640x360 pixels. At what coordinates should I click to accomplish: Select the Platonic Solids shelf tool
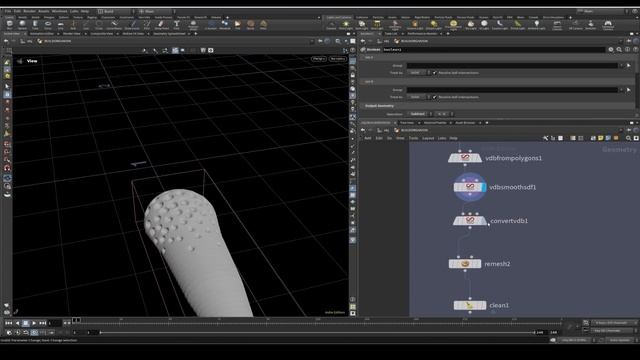click(193, 25)
